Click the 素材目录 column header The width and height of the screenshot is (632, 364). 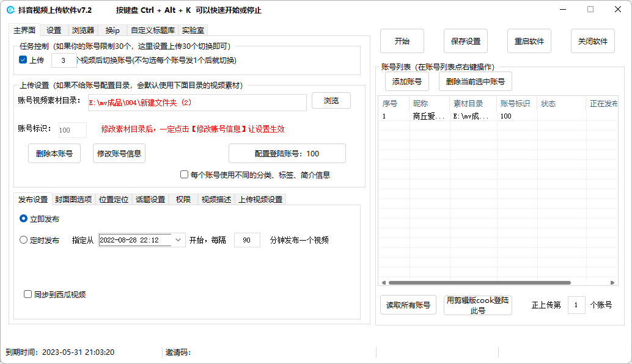474,103
